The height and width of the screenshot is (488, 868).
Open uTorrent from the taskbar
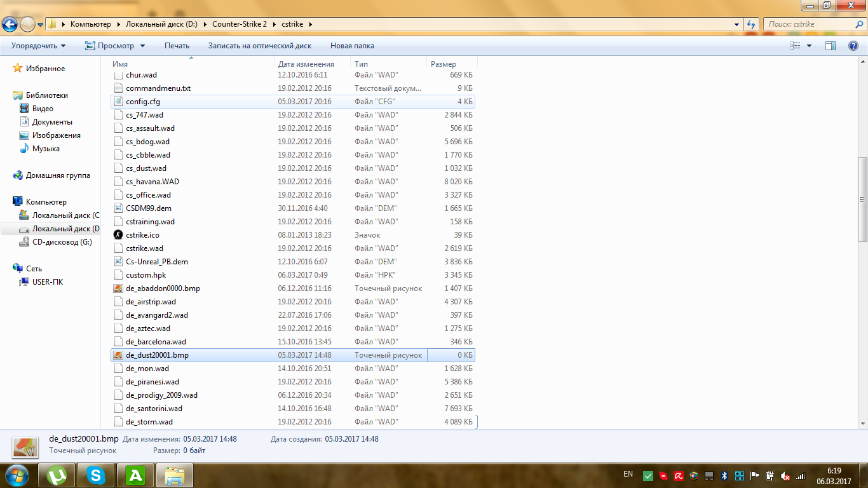click(57, 475)
